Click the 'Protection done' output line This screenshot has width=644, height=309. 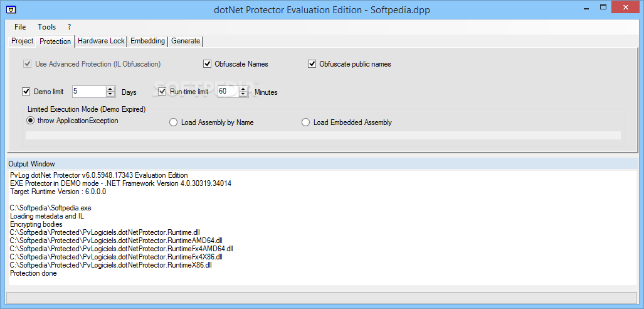pos(33,273)
